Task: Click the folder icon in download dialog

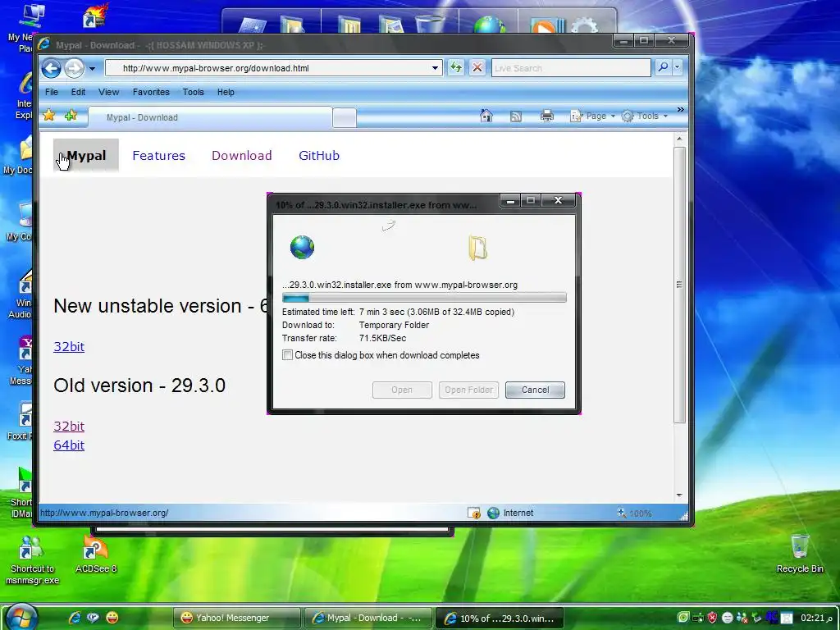Action: (x=477, y=248)
